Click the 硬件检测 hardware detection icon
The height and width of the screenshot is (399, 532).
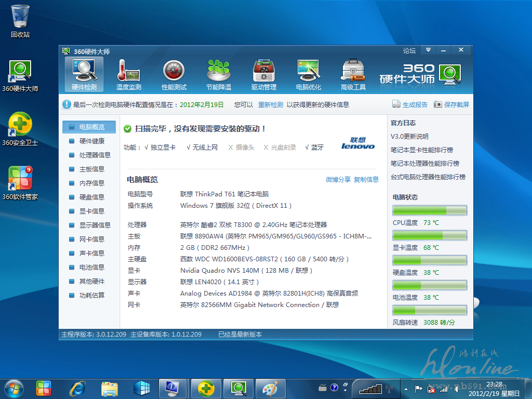click(x=84, y=74)
